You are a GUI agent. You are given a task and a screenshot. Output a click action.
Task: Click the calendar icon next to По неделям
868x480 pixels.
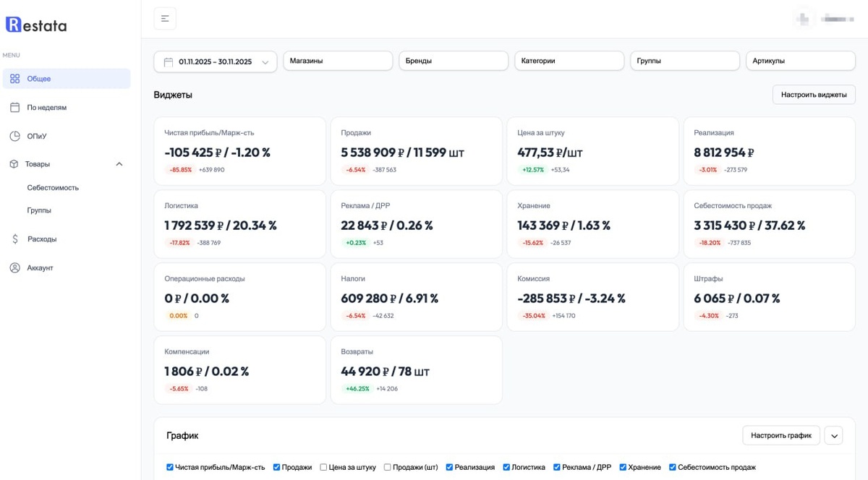[x=14, y=107]
